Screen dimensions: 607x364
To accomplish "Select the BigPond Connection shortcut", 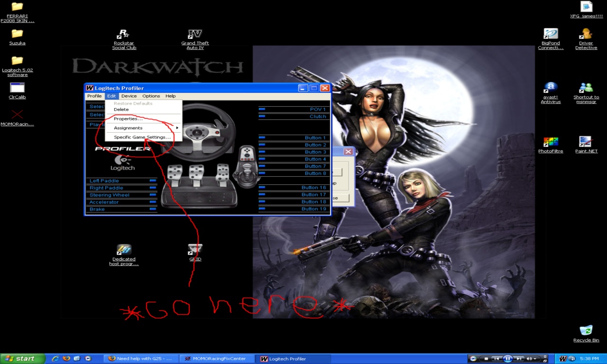I will pyautogui.click(x=551, y=39).
